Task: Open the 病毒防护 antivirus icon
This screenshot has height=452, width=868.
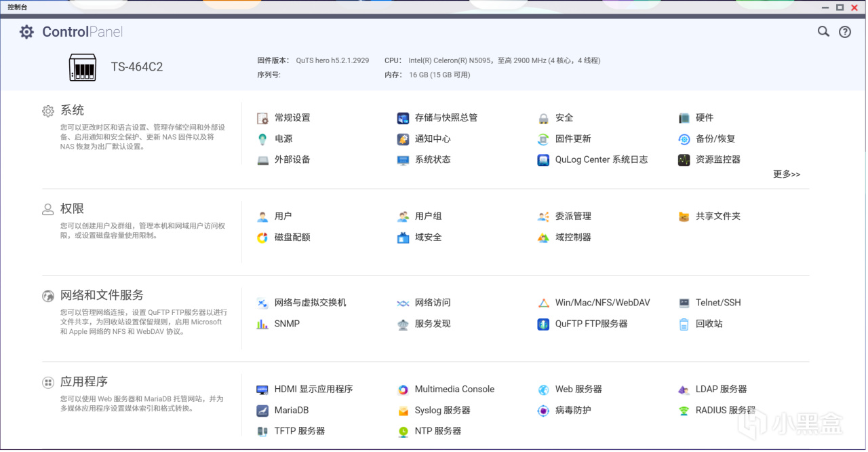Action: 543,411
